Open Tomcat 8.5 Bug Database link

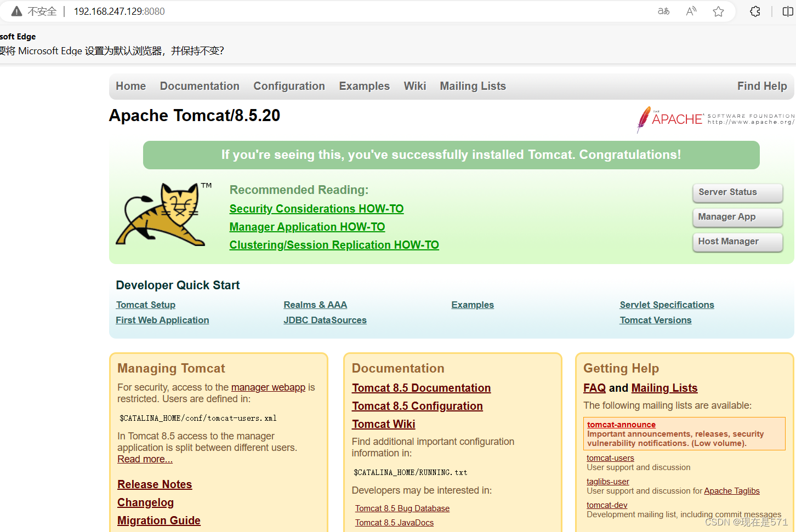pos(402,508)
